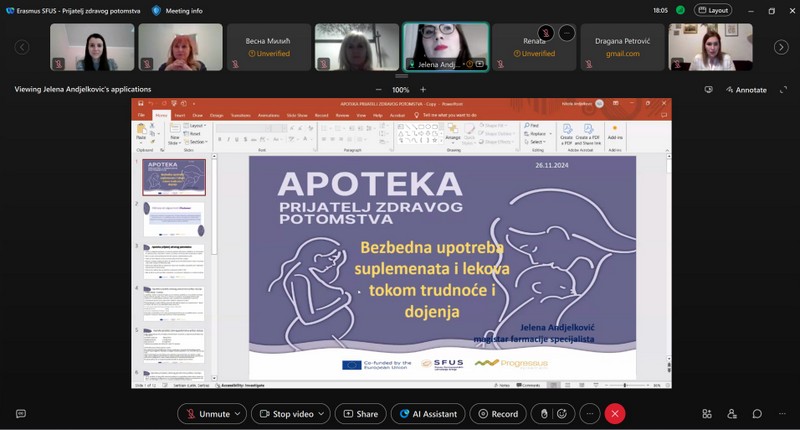800x430 pixels.
Task: Expand the Replace dropdown arrow in Editing group
Action: coord(551,134)
